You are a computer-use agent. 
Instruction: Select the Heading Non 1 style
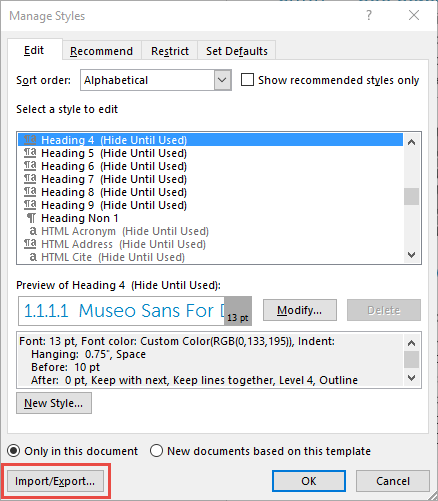point(210,218)
